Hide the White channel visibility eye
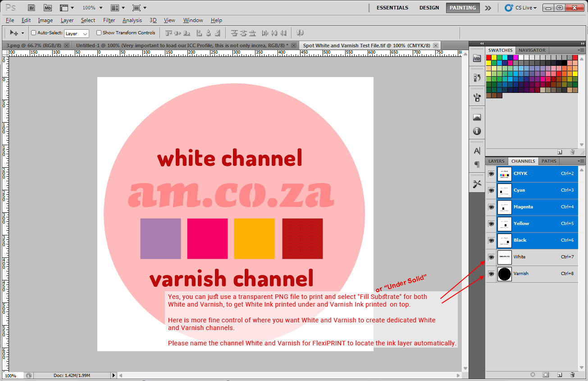 491,257
